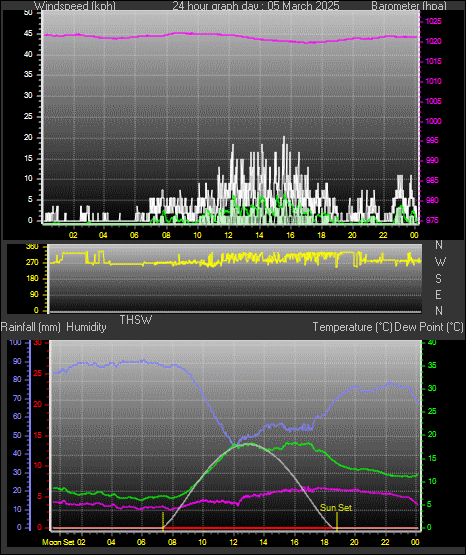Select the magenta 975 barometer axis value
This screenshot has height=555, width=466.
tap(432, 221)
